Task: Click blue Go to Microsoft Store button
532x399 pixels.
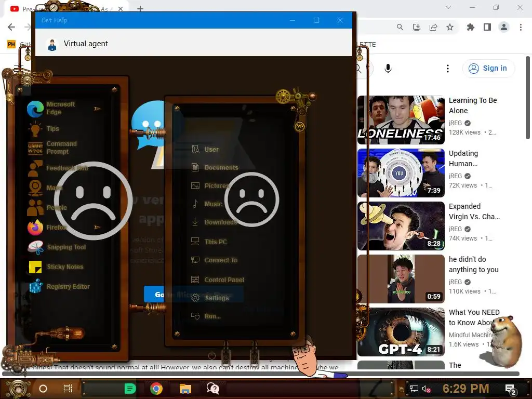Action: (x=193, y=294)
